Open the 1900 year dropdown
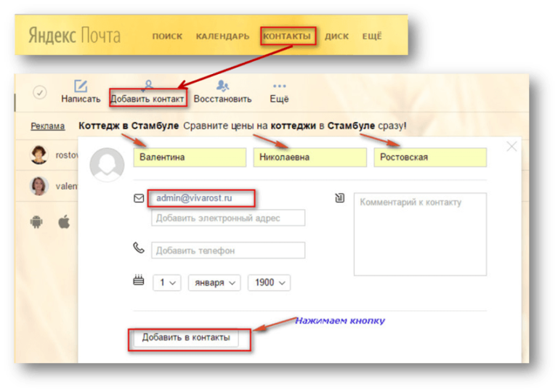The height and width of the screenshot is (392, 558). [269, 283]
